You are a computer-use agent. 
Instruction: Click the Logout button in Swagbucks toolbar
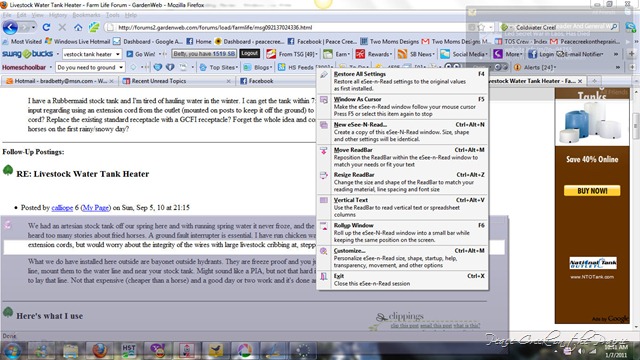249,53
